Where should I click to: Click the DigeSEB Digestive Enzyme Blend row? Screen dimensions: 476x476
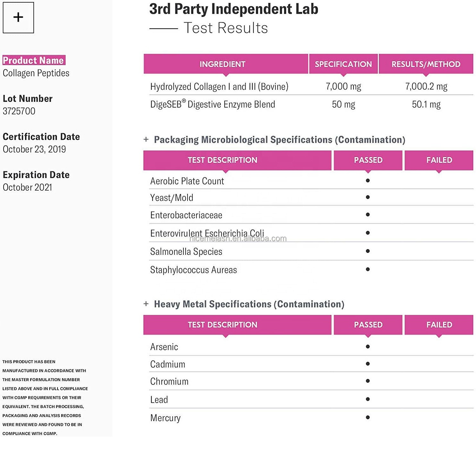(x=213, y=104)
